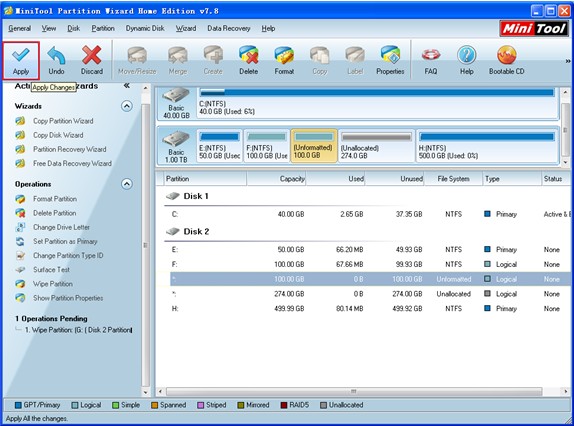Screen dimensions: 574x426
Task: Choose Set Partition as Primary
Action: 65,241
